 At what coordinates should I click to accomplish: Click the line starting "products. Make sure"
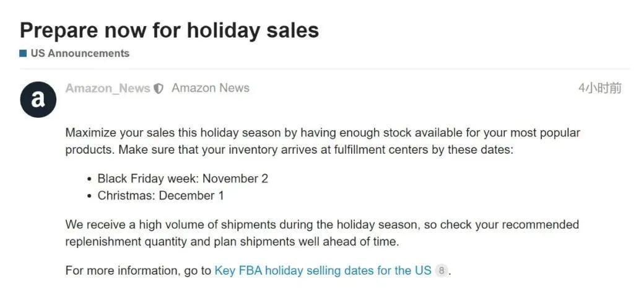pos(289,149)
